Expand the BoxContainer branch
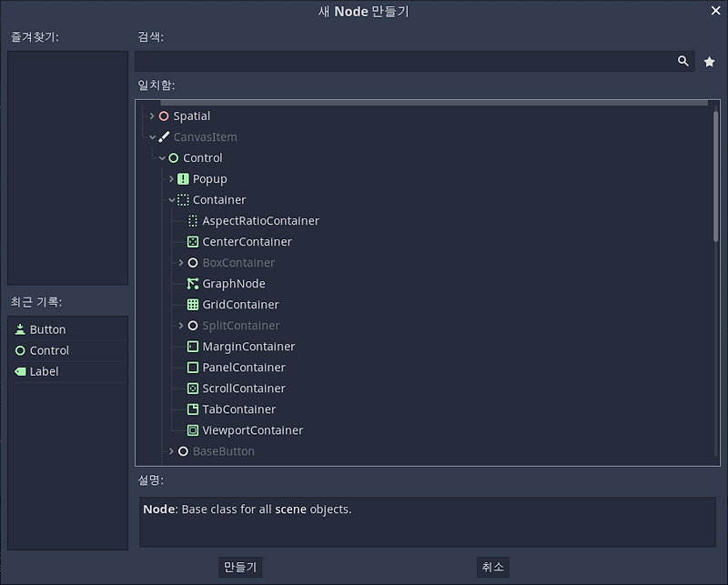Image resolution: width=728 pixels, height=585 pixels. [x=180, y=262]
